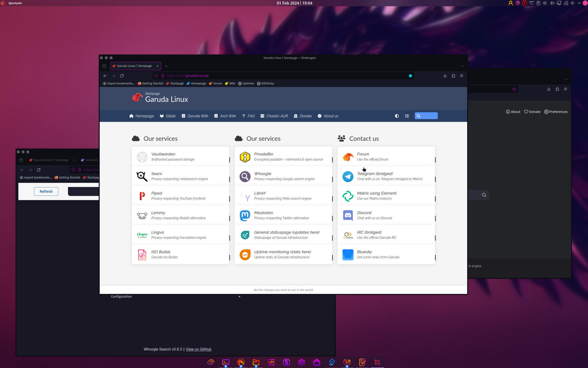The image size is (588, 368).
Task: Open FAQ in startpage navigation
Action: tap(248, 116)
